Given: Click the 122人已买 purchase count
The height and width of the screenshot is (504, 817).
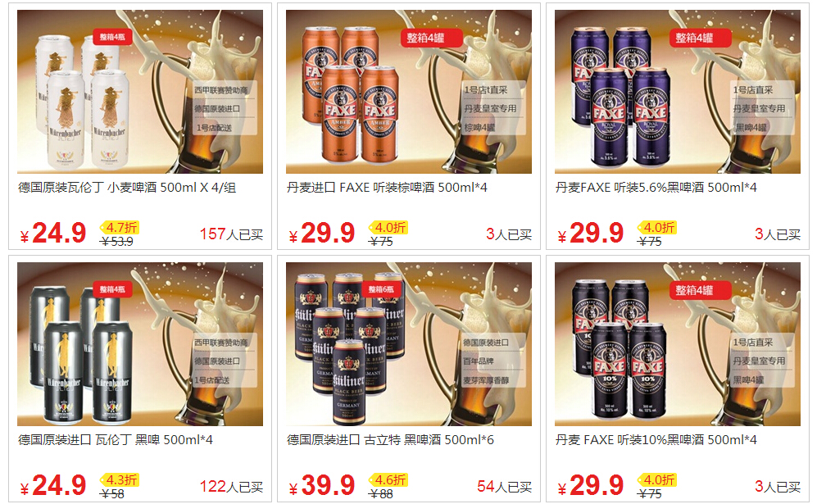Looking at the screenshot, I should point(231,487).
